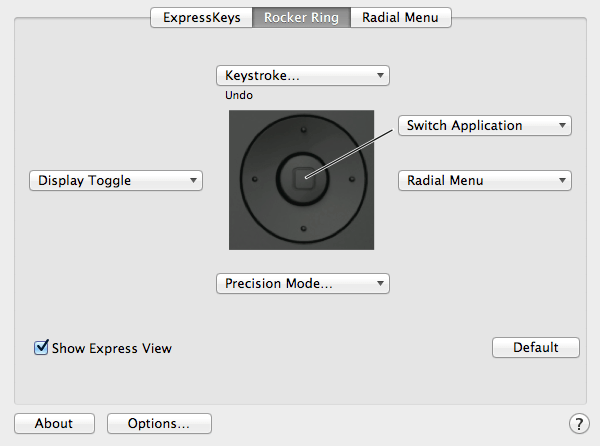Open the Display Toggle dropdown

point(116,181)
